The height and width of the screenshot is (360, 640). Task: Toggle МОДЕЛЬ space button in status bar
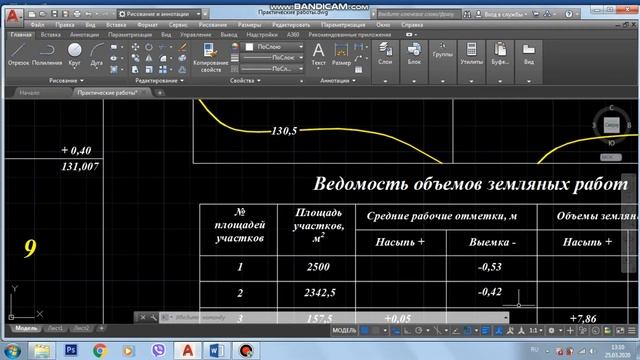click(x=344, y=331)
